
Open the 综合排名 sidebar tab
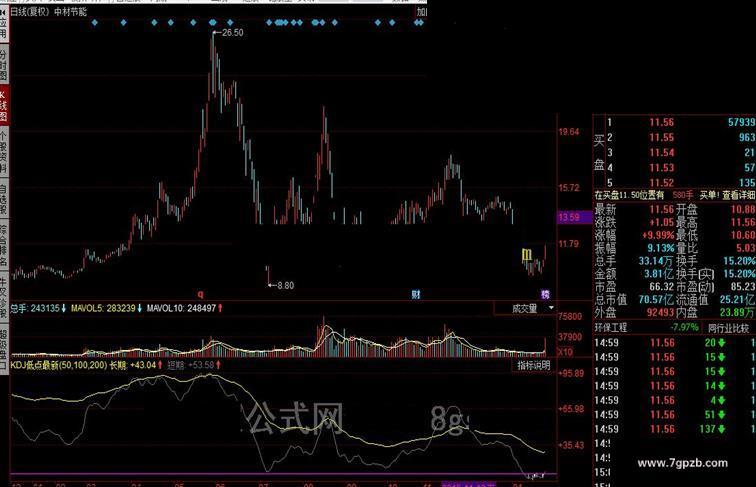[3, 246]
